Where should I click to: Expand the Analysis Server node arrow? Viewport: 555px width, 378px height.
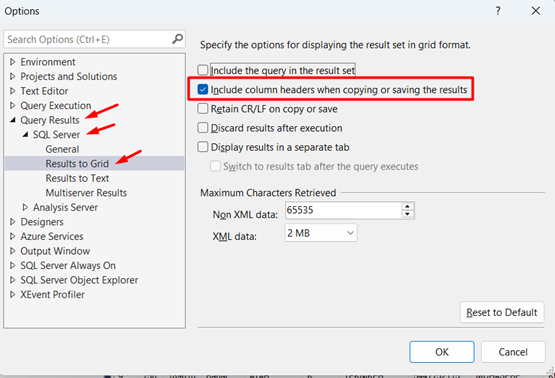(x=25, y=207)
